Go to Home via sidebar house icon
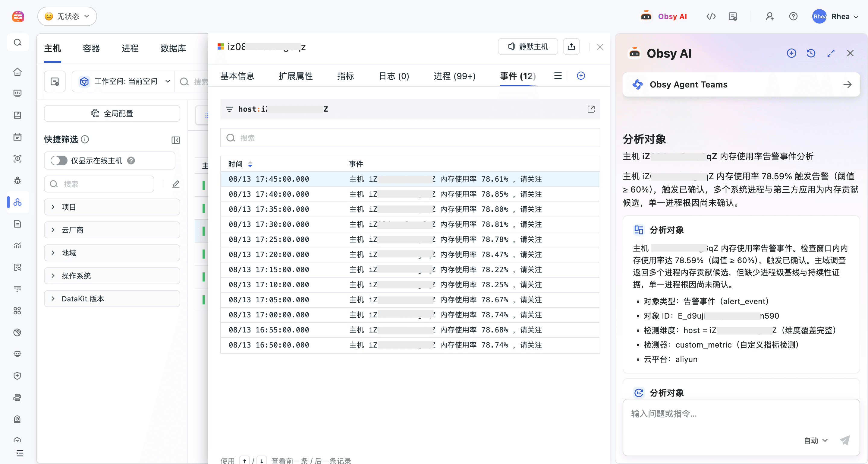868x464 pixels. tap(17, 72)
